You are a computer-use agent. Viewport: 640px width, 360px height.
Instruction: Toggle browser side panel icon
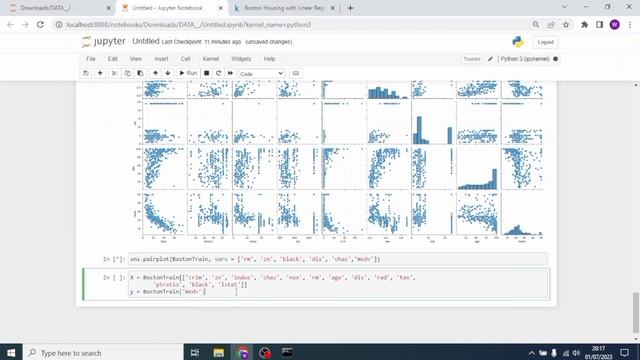point(600,25)
